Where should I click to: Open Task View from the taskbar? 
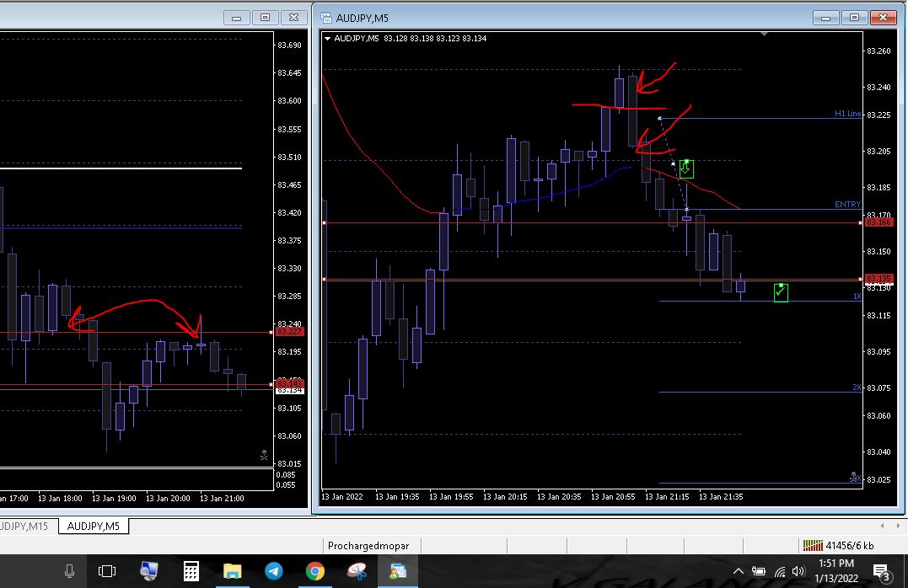107,571
